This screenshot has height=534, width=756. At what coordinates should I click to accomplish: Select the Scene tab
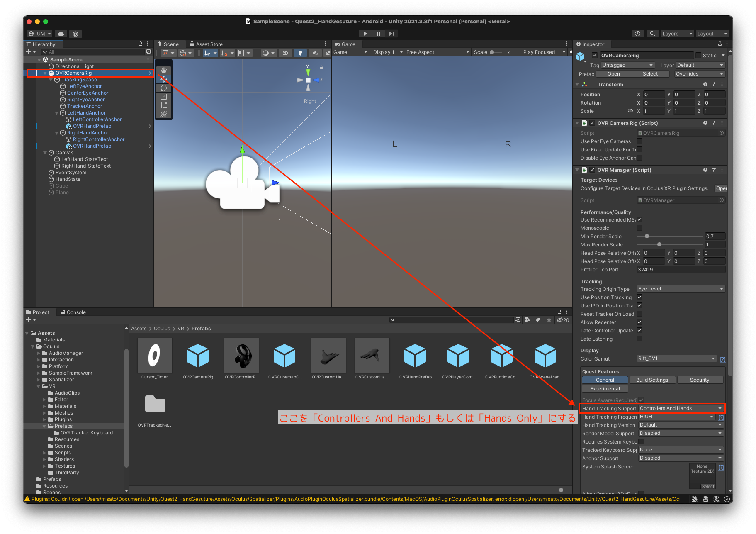[168, 44]
